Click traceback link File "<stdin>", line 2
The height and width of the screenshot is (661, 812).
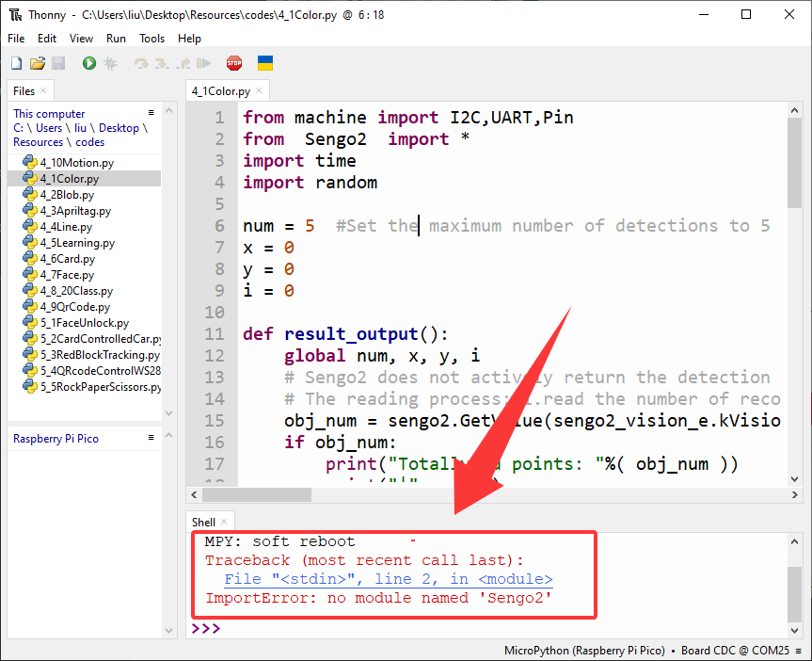389,579
